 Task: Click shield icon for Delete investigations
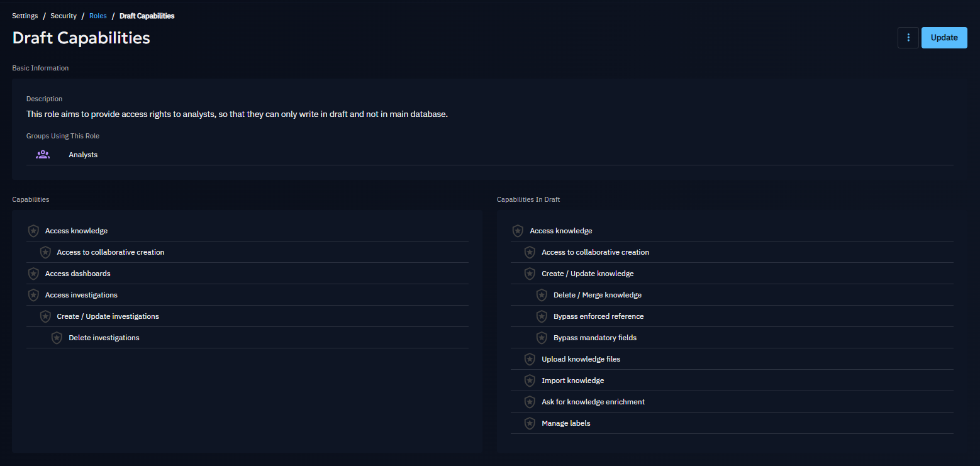click(x=57, y=338)
